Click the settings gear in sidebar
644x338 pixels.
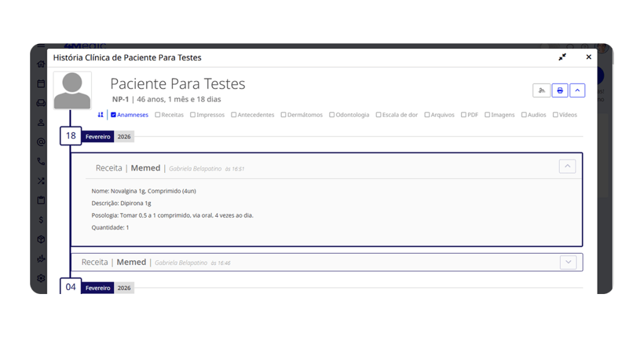(x=41, y=278)
